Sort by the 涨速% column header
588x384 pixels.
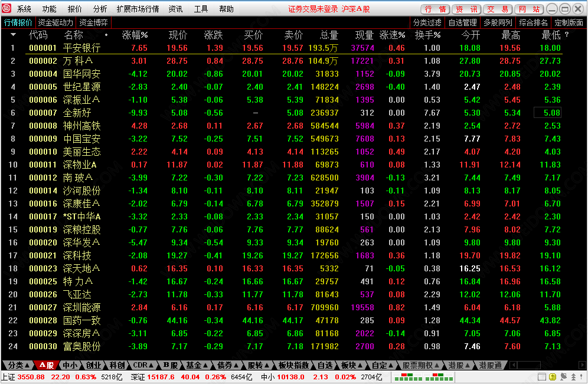coord(392,35)
